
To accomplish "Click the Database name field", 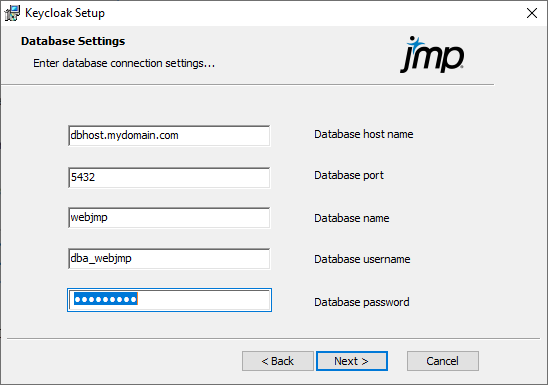I will pos(169,218).
